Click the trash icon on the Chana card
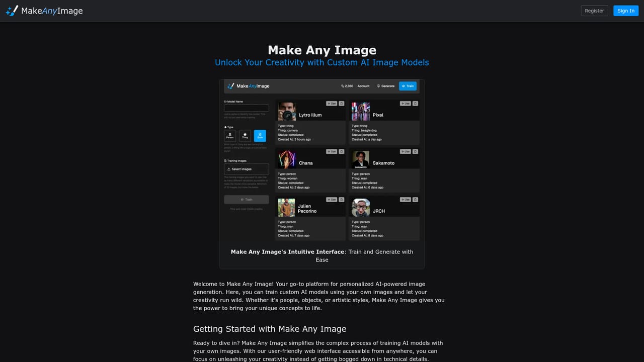 pyautogui.click(x=342, y=151)
